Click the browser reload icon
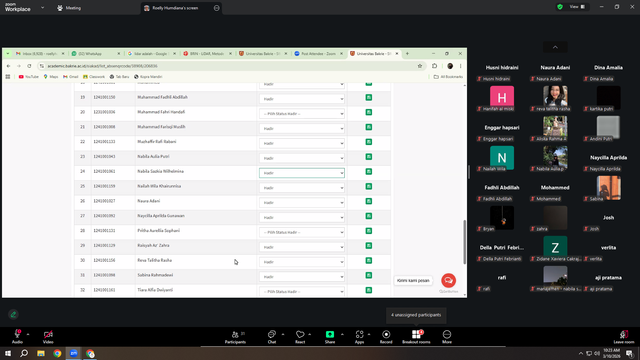 [x=29, y=66]
